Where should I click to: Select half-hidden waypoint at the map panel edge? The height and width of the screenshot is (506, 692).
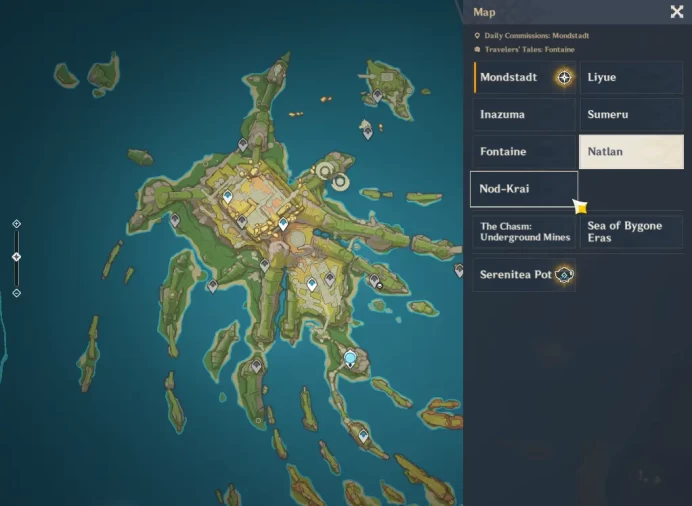[x=459, y=270]
